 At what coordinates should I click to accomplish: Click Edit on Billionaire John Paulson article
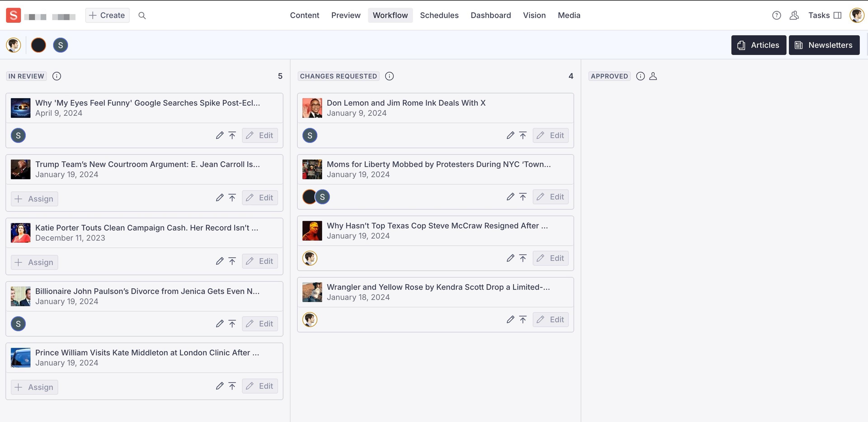click(260, 324)
